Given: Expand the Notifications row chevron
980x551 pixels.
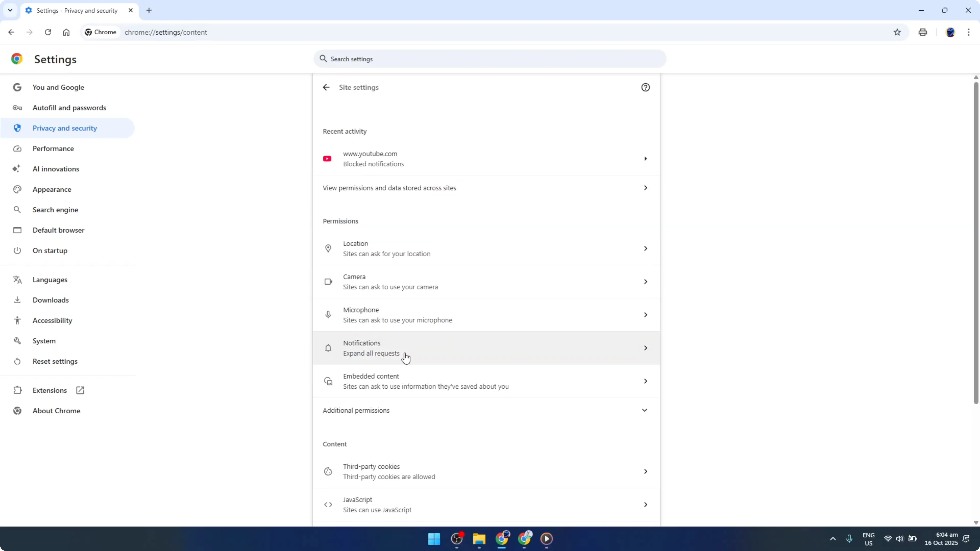Looking at the screenshot, I should coord(646,348).
